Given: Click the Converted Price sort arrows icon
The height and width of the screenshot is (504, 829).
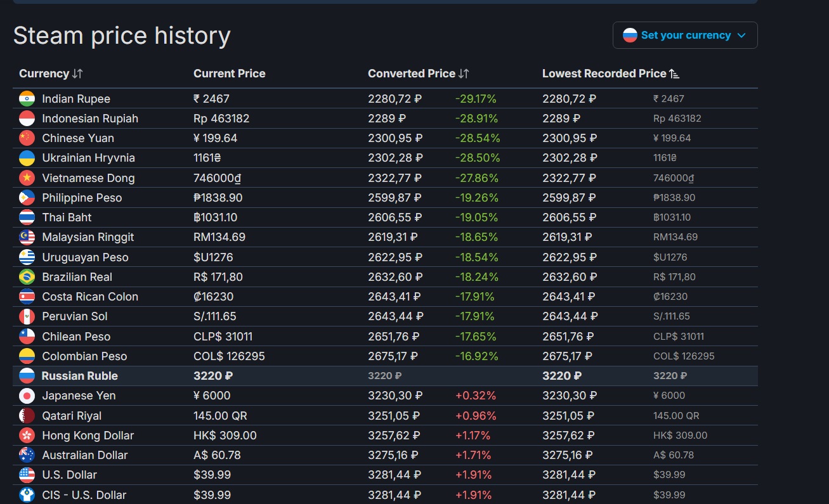Looking at the screenshot, I should click(x=464, y=74).
